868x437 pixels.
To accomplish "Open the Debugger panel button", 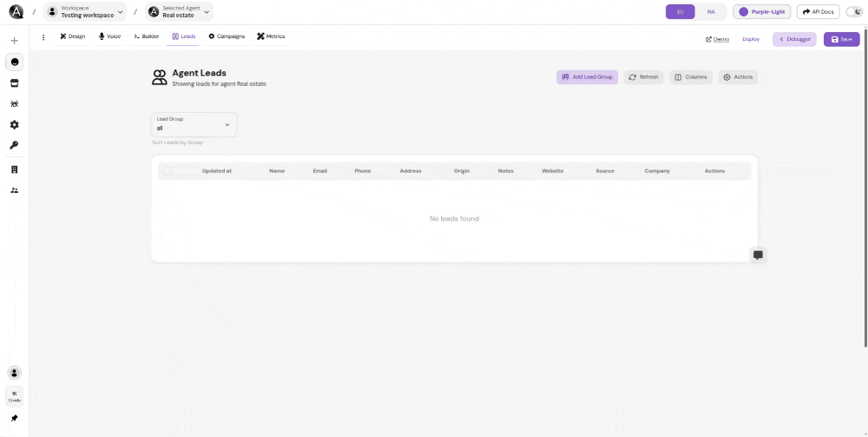I will tap(794, 39).
